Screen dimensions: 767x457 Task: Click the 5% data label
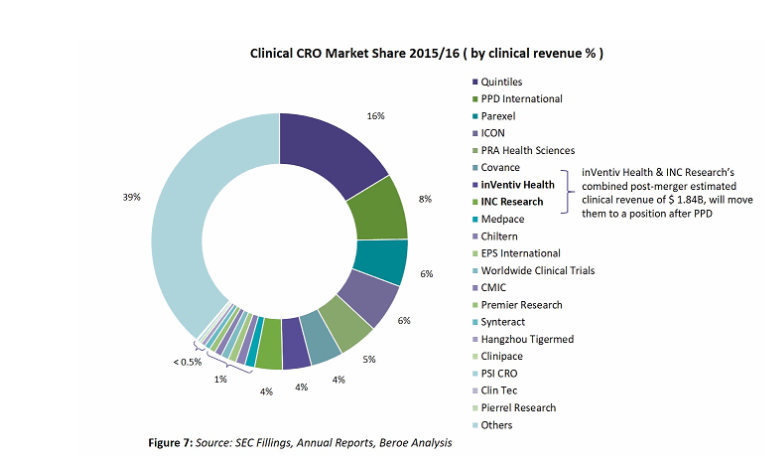click(x=369, y=360)
